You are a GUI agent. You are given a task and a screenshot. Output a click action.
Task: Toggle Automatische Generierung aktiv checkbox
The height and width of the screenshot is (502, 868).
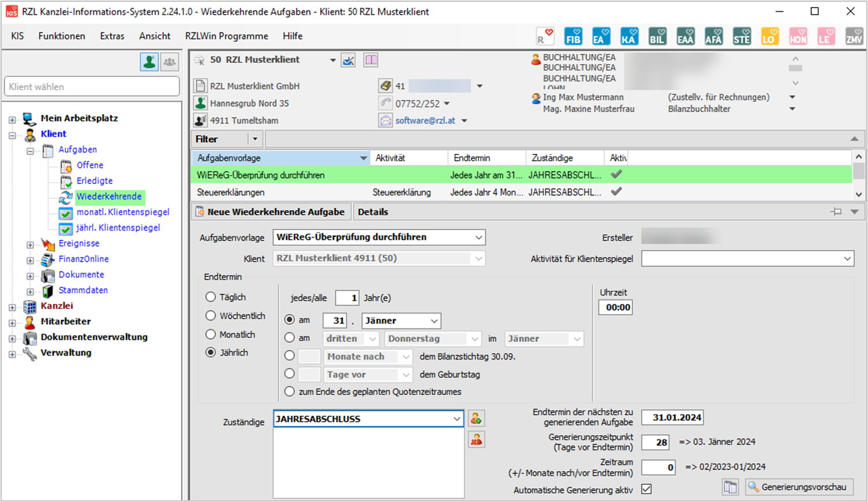click(x=647, y=489)
